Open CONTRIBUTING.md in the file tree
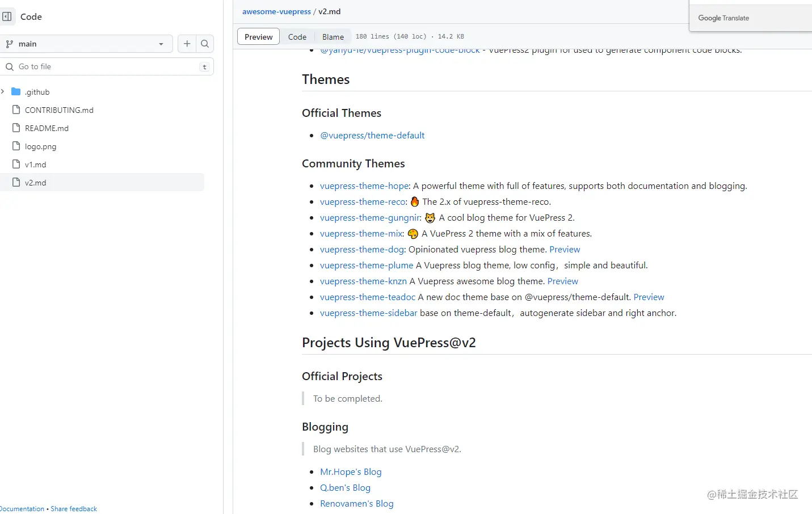This screenshot has width=812, height=514. (59, 110)
